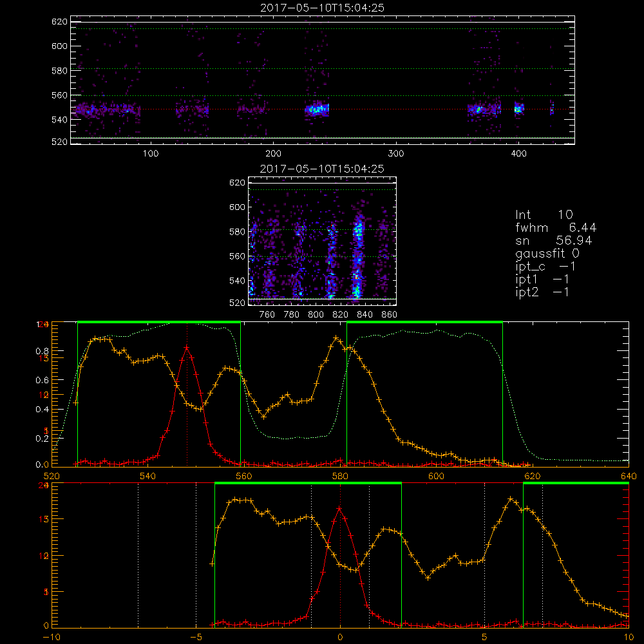The image size is (644, 644).
Task: Click y-axis label 600 of top spectrogram
Action: point(59,46)
